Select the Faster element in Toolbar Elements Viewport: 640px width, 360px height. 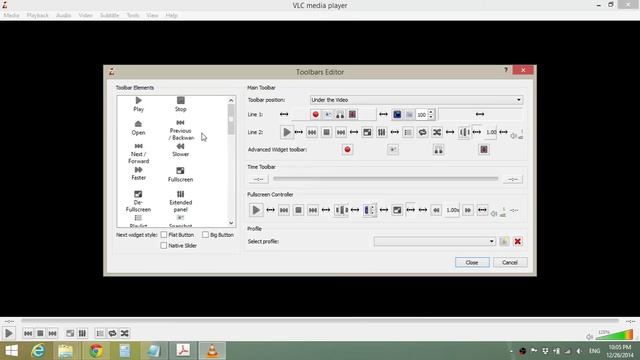[138, 173]
